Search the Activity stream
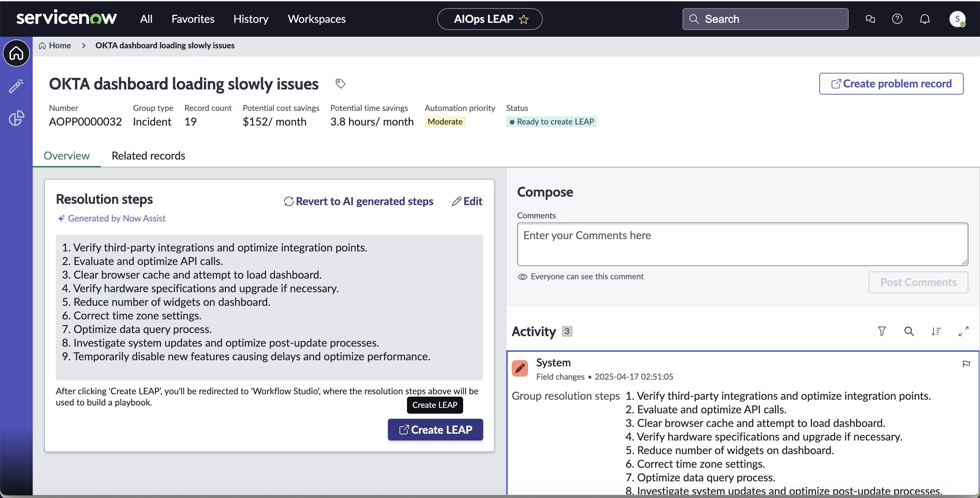The width and height of the screenshot is (980, 498). [909, 331]
